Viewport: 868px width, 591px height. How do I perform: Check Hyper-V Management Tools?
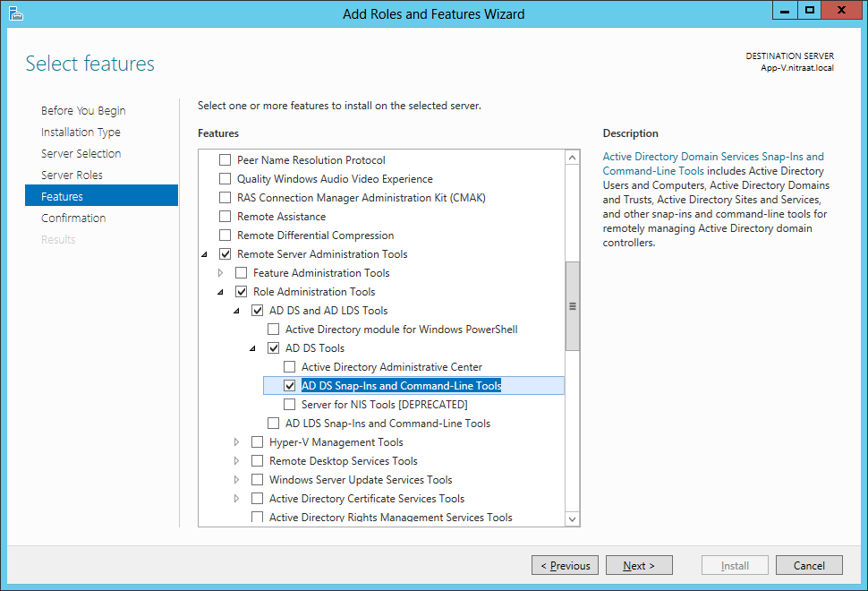pos(257,442)
